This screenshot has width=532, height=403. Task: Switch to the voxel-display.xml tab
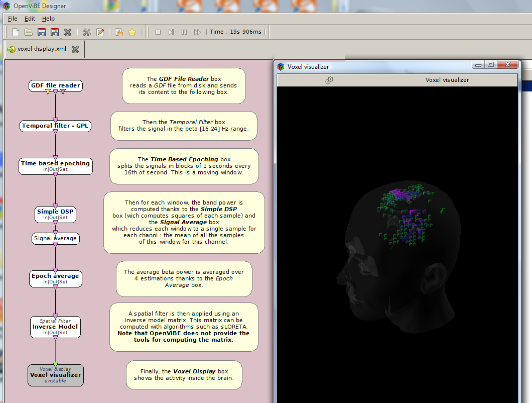tap(43, 49)
